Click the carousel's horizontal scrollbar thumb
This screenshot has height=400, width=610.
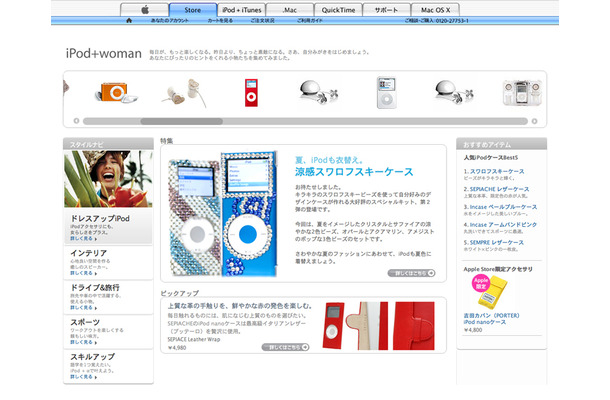[181, 121]
